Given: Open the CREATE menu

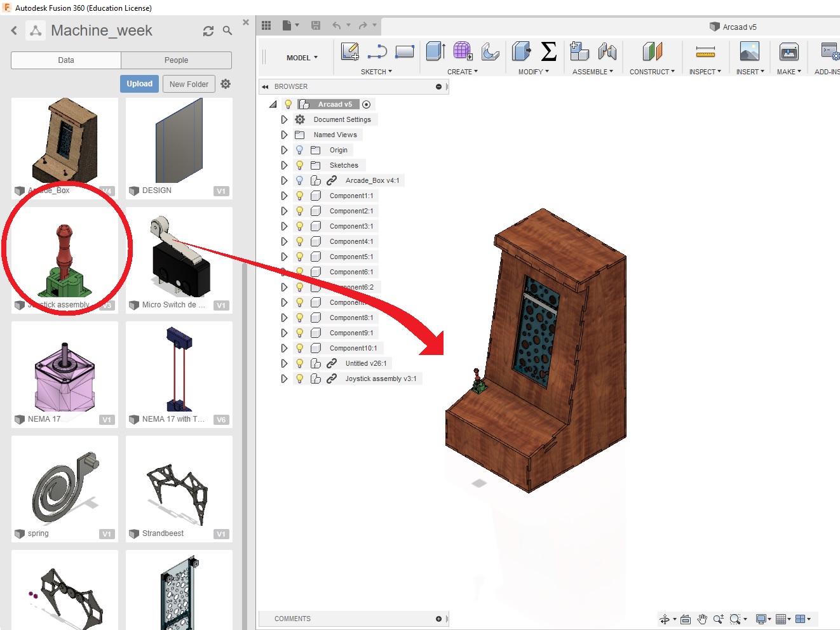Looking at the screenshot, I should [463, 72].
